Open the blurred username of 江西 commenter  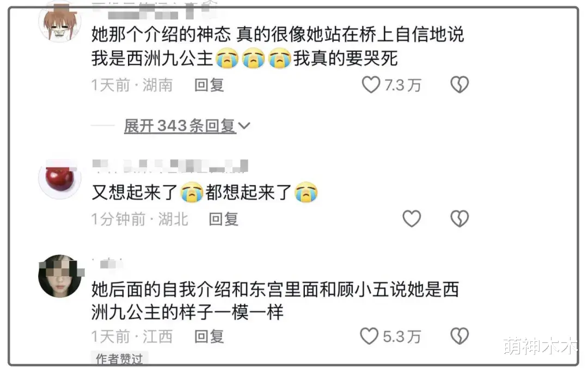click(x=108, y=263)
